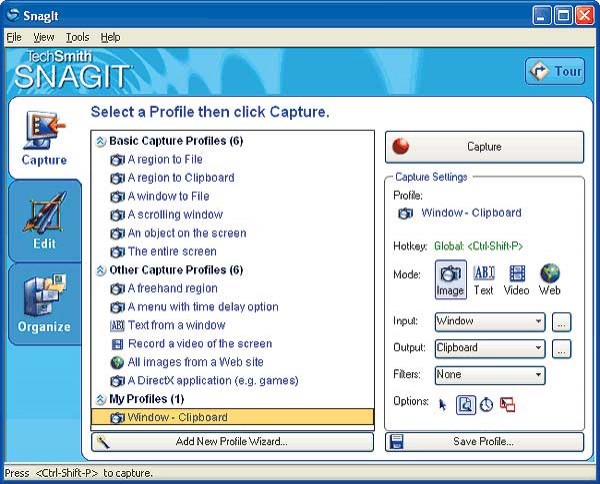Open the Output dropdown showing Clipboard
Screen dimensions: 600x484
490,348
